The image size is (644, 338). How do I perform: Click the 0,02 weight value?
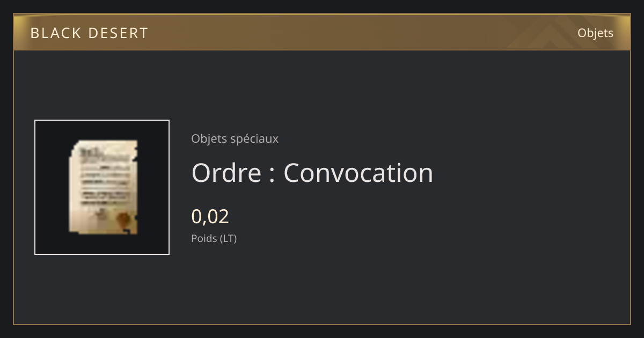pyautogui.click(x=210, y=217)
